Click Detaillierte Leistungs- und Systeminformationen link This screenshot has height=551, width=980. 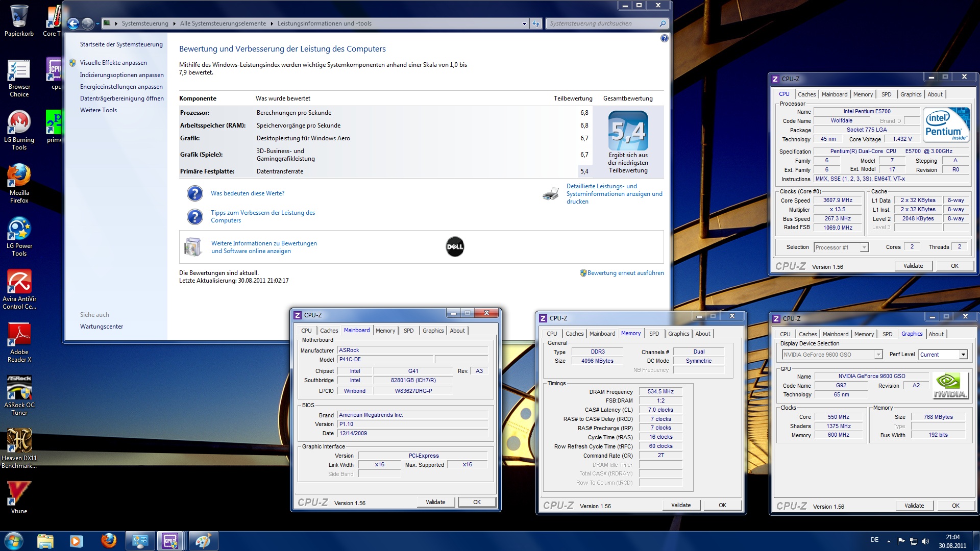[x=615, y=194]
